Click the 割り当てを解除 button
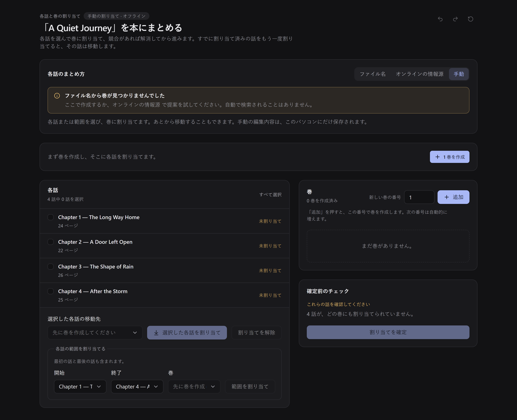The height and width of the screenshot is (420, 517). tap(256, 333)
